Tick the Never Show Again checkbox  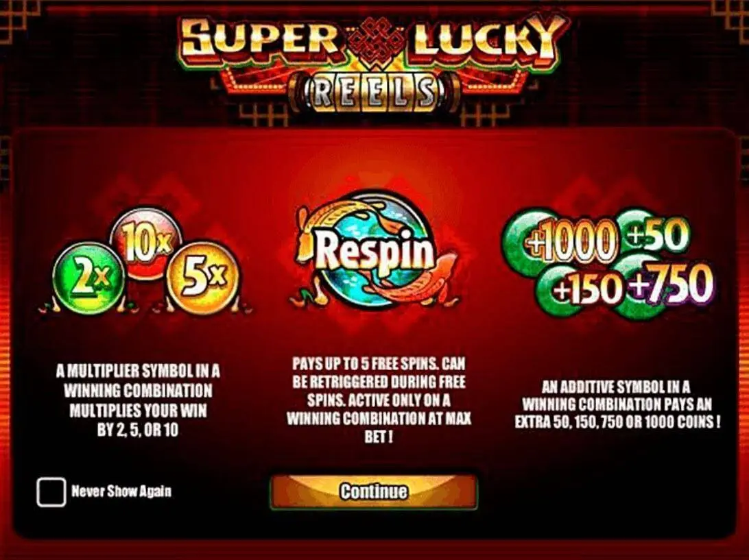coord(51,491)
